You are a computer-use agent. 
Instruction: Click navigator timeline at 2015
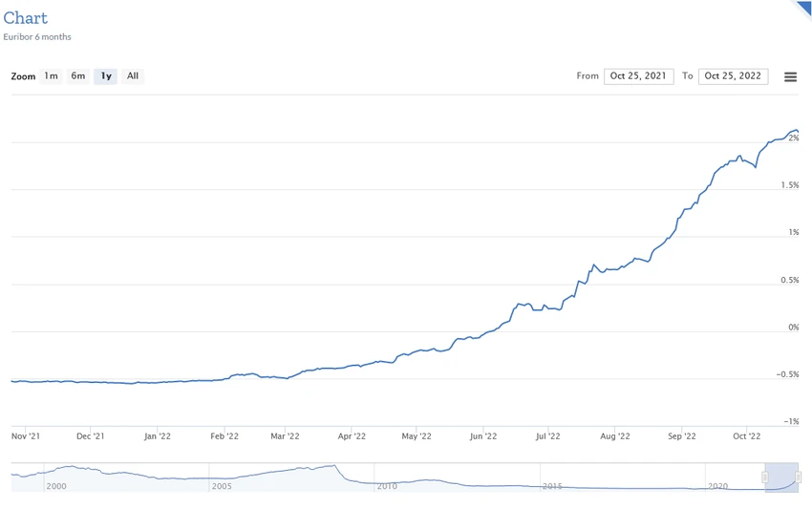(552, 486)
